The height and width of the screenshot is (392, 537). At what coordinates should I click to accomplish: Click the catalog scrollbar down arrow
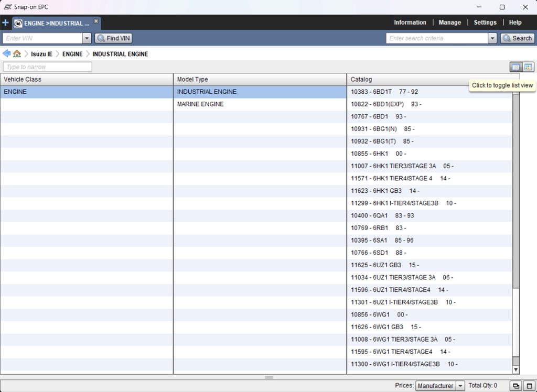tap(516, 370)
